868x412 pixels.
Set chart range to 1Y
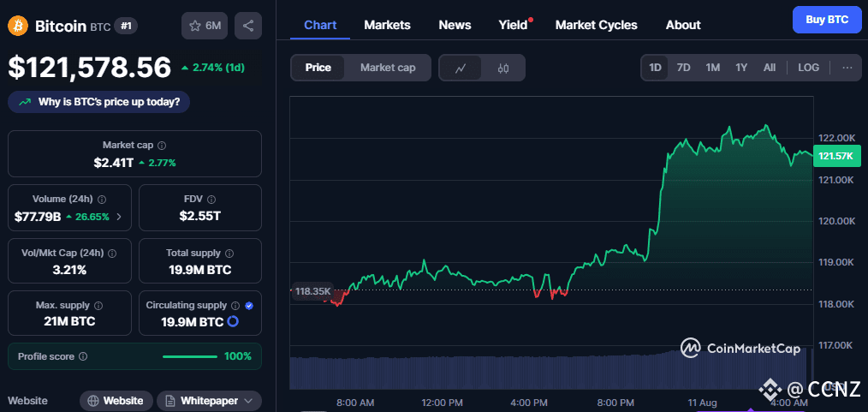tap(741, 68)
